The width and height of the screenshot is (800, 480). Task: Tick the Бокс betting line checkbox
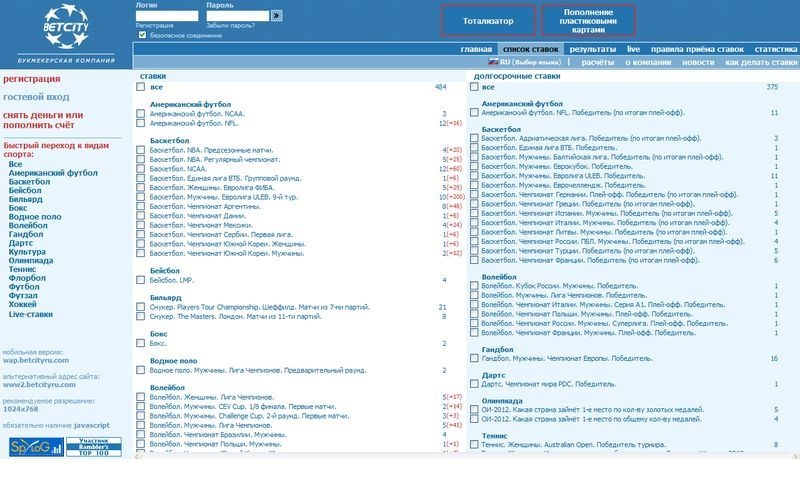pyautogui.click(x=141, y=343)
